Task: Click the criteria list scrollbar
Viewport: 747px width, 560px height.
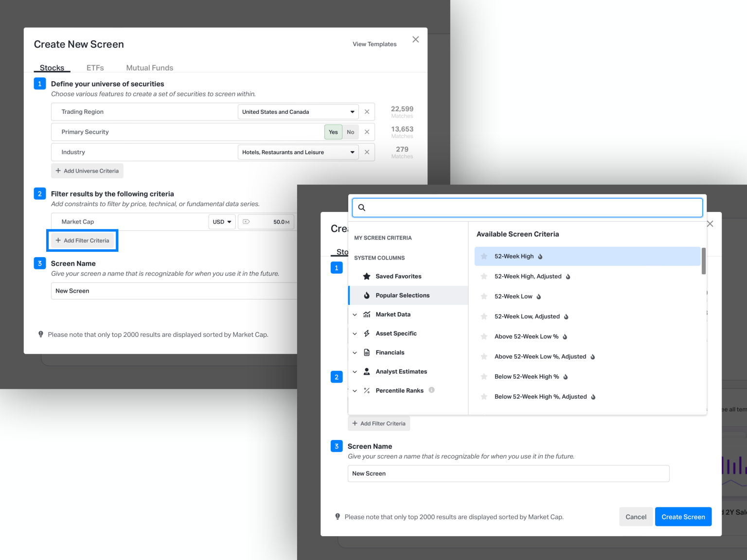Action: point(703,261)
